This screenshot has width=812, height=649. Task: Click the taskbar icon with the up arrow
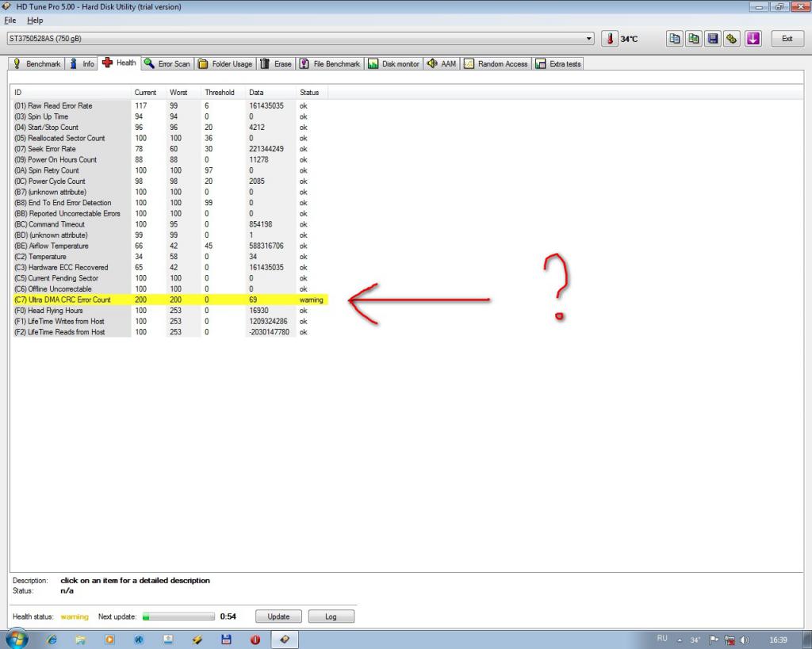pyautogui.click(x=168, y=639)
